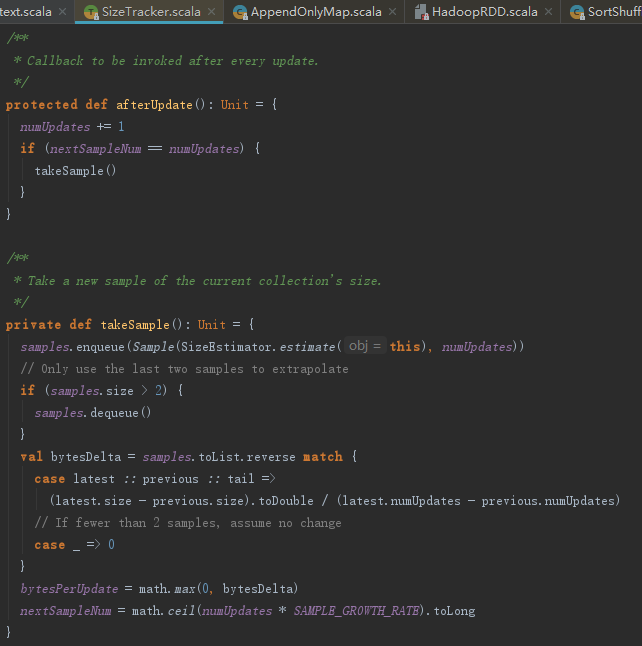Viewport: 642px width, 646px height.
Task: Click Unit return type of takeSample
Action: [x=211, y=325]
